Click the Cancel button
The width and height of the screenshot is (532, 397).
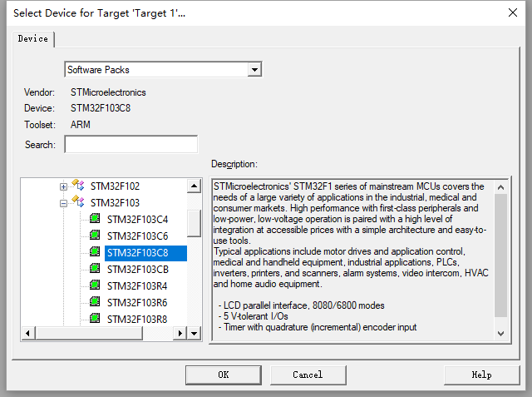pyautogui.click(x=308, y=375)
